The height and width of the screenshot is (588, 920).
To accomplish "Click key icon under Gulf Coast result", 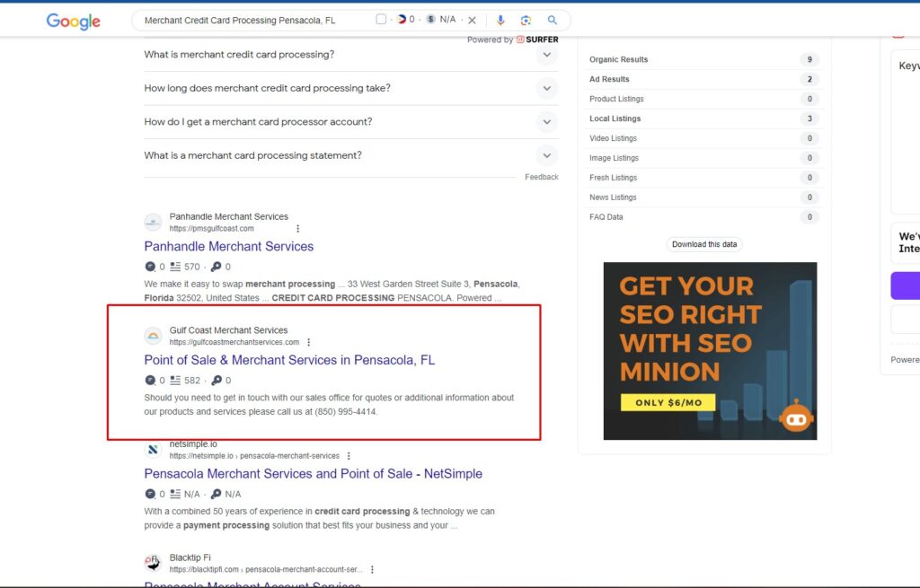I will tap(217, 381).
